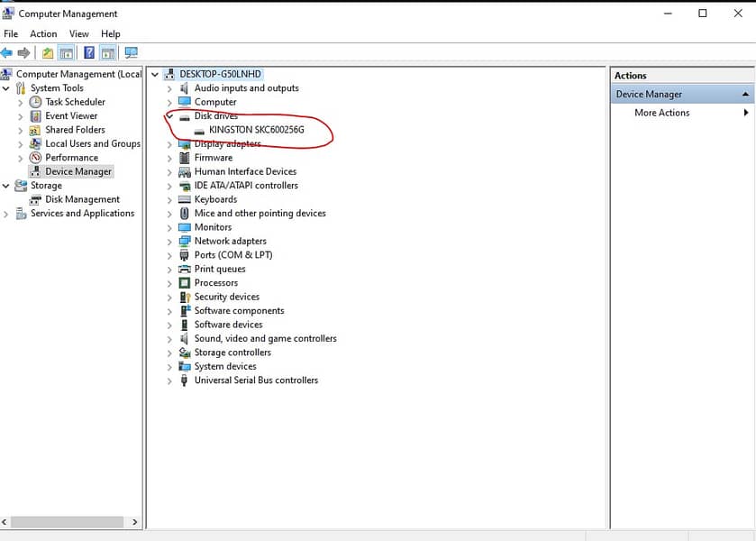Click More Actions in the Actions pane

coord(662,113)
